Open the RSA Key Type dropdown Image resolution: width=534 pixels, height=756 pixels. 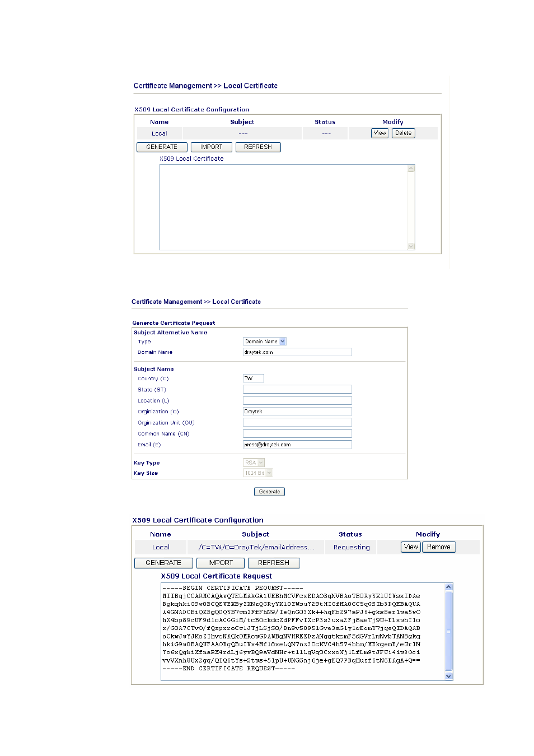254,463
